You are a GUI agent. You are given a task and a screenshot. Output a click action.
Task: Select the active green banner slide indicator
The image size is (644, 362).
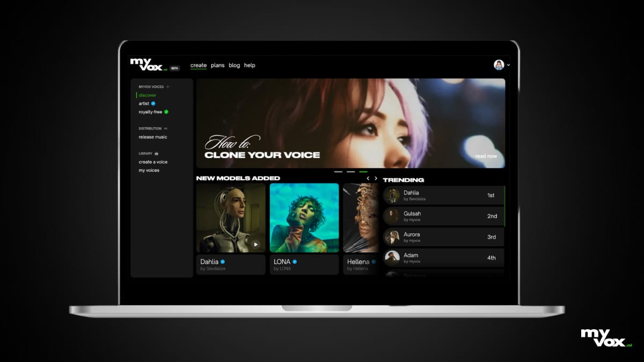click(363, 172)
